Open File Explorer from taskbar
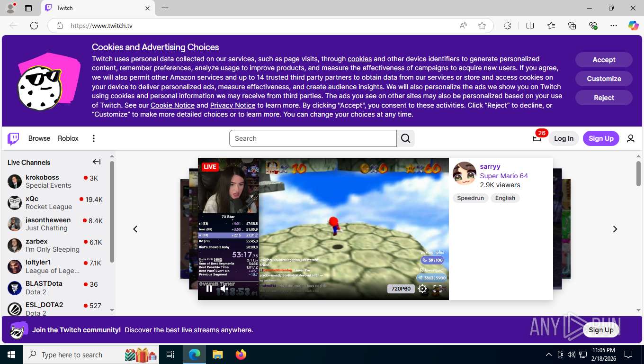The image size is (644, 364). click(x=217, y=355)
